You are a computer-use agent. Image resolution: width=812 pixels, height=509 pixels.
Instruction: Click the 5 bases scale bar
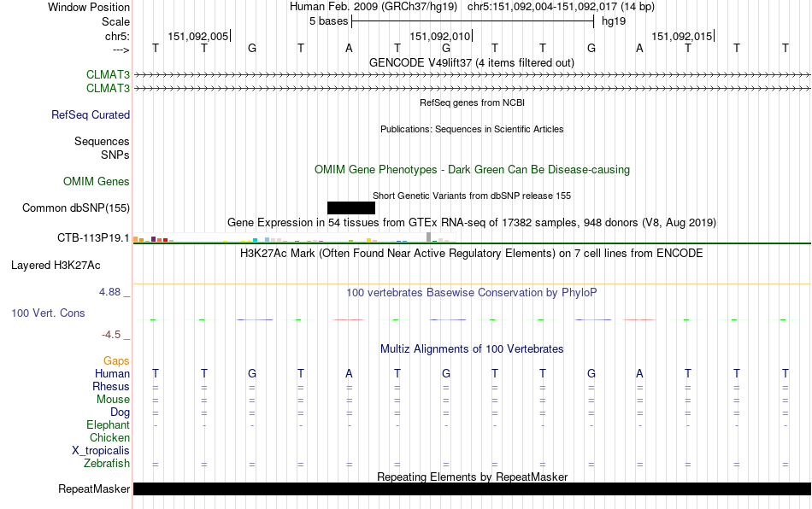(473, 21)
